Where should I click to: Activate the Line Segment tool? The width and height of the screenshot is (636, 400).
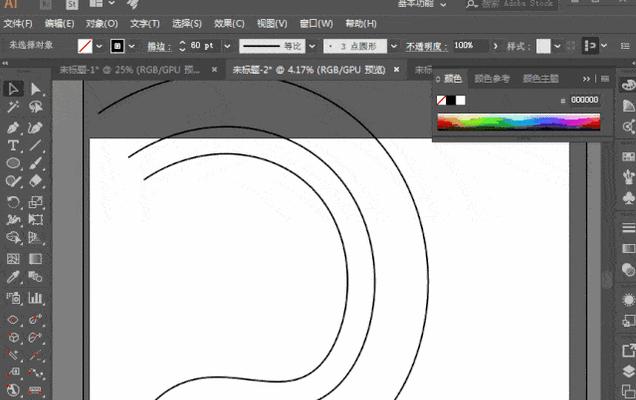(x=35, y=145)
